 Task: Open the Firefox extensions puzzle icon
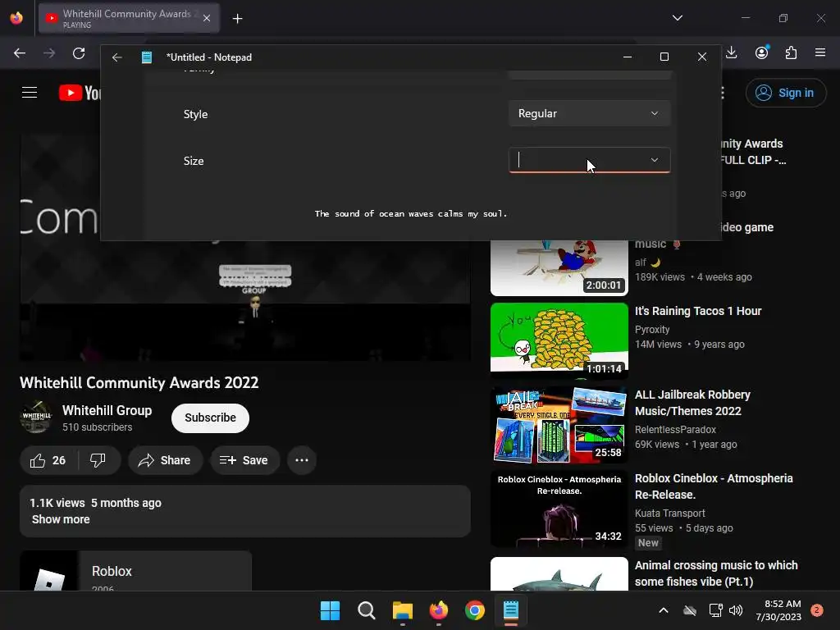791,52
